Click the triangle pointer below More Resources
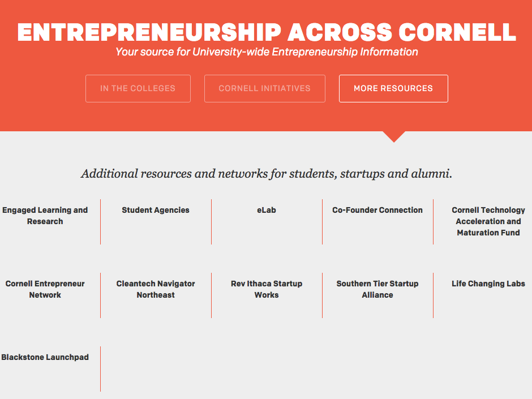Screen dimensions: 532x399 coord(394,136)
